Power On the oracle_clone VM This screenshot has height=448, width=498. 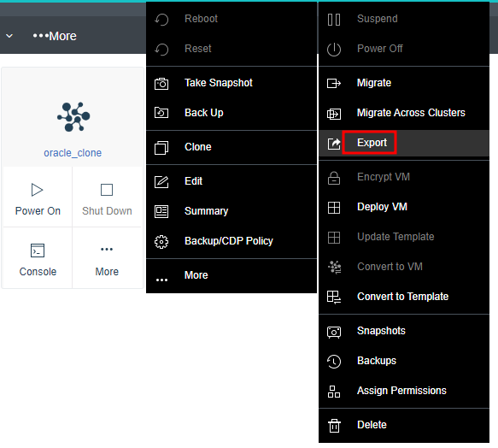coord(38,197)
